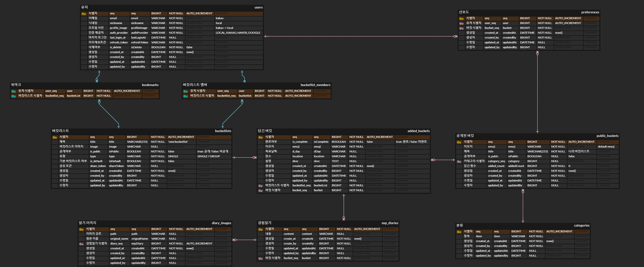644x267 pixels.
Task: Click key icon on bookmarks bucketlist_seq row
Action: tap(14, 96)
